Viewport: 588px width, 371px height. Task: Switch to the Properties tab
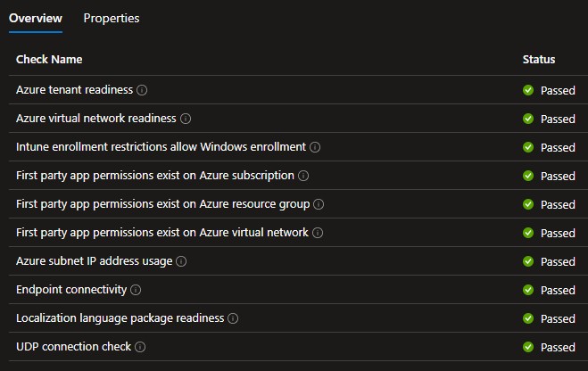click(112, 18)
